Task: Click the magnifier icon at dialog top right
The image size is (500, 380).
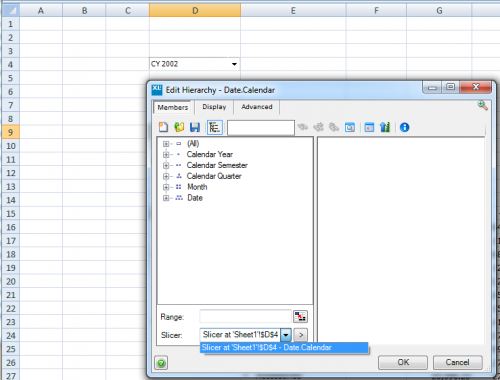Action: tap(482, 105)
